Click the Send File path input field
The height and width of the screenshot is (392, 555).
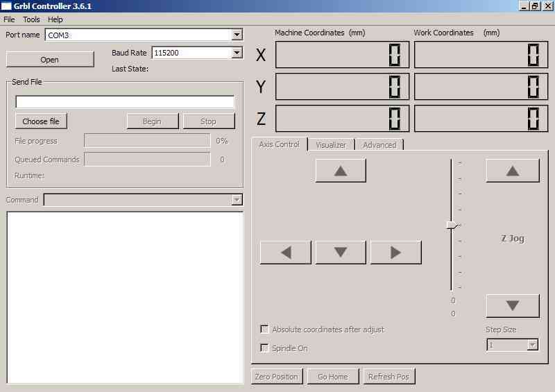tap(125, 101)
